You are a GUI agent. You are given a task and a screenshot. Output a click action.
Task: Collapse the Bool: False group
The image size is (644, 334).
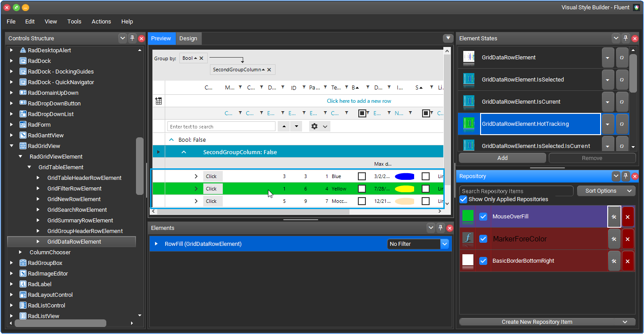click(171, 140)
